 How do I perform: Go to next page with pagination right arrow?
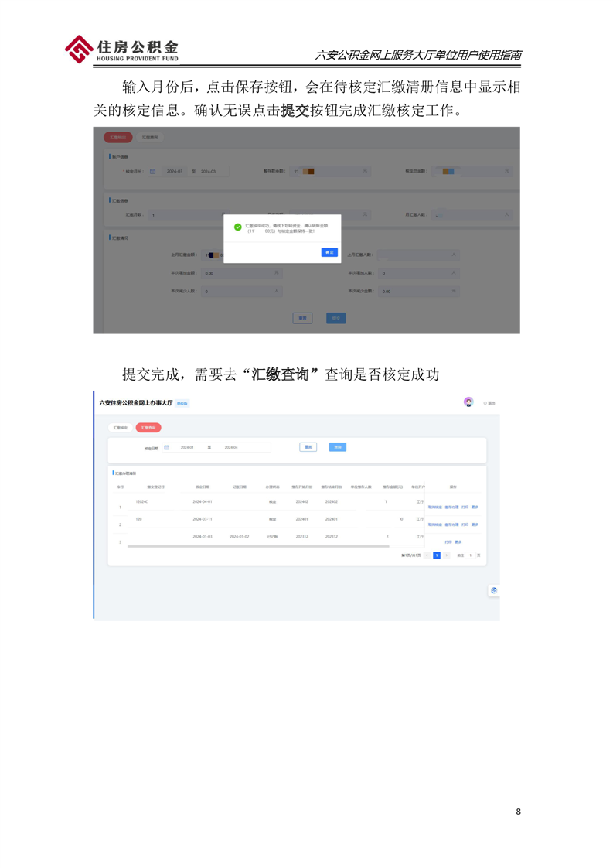446,555
